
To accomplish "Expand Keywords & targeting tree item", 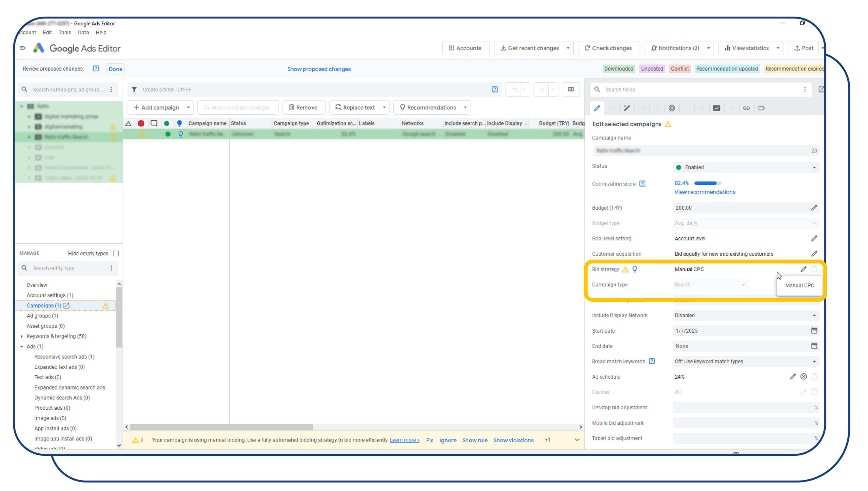I will point(22,336).
